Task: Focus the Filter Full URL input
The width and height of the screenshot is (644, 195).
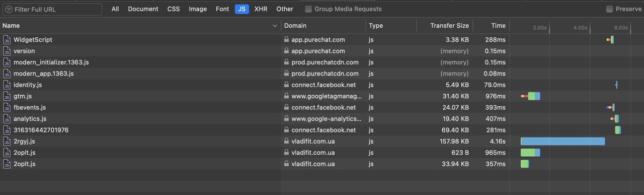Action: (x=52, y=9)
